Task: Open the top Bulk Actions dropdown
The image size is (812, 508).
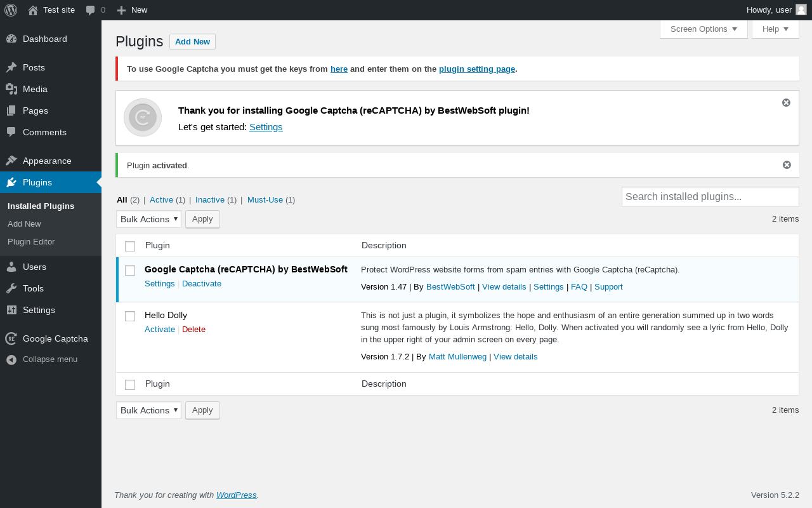Action: click(x=148, y=219)
